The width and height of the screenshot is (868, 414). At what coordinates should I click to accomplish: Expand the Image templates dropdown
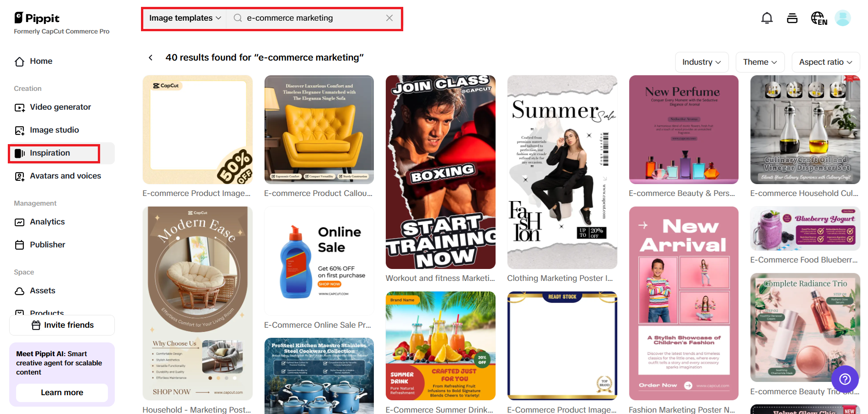click(x=185, y=18)
